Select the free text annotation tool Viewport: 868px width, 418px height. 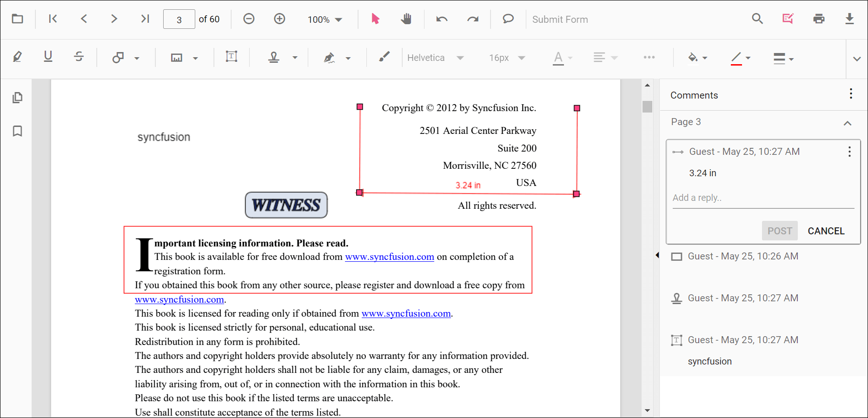[x=232, y=57]
